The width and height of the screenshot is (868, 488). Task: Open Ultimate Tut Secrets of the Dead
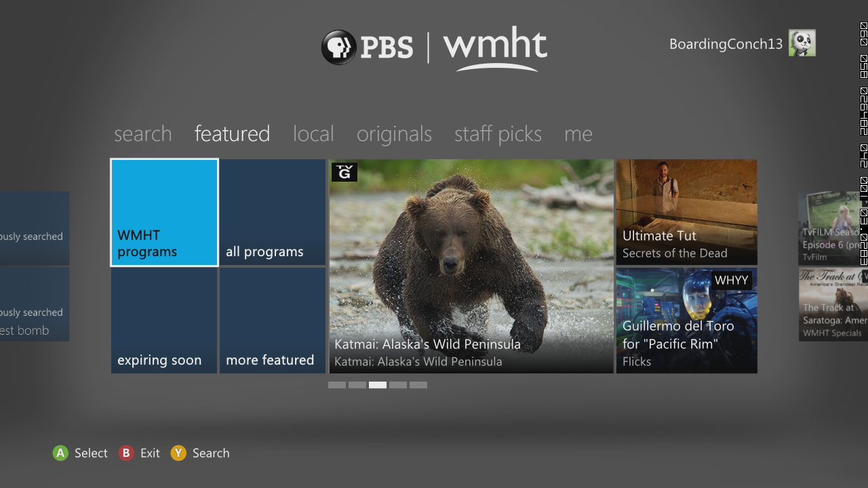click(x=686, y=212)
